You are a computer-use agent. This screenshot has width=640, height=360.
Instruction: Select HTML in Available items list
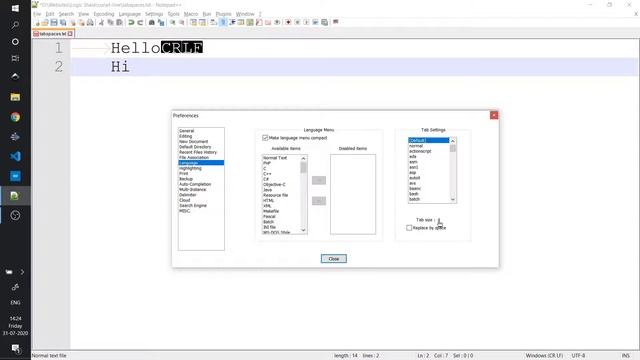click(281, 200)
